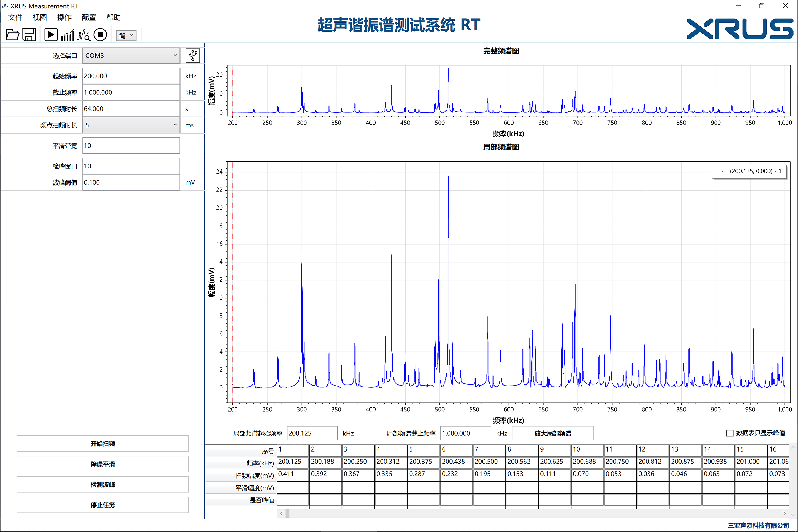This screenshot has width=798, height=532.
Task: Click the table vertical scroll down arrow
Action: pos(793,515)
